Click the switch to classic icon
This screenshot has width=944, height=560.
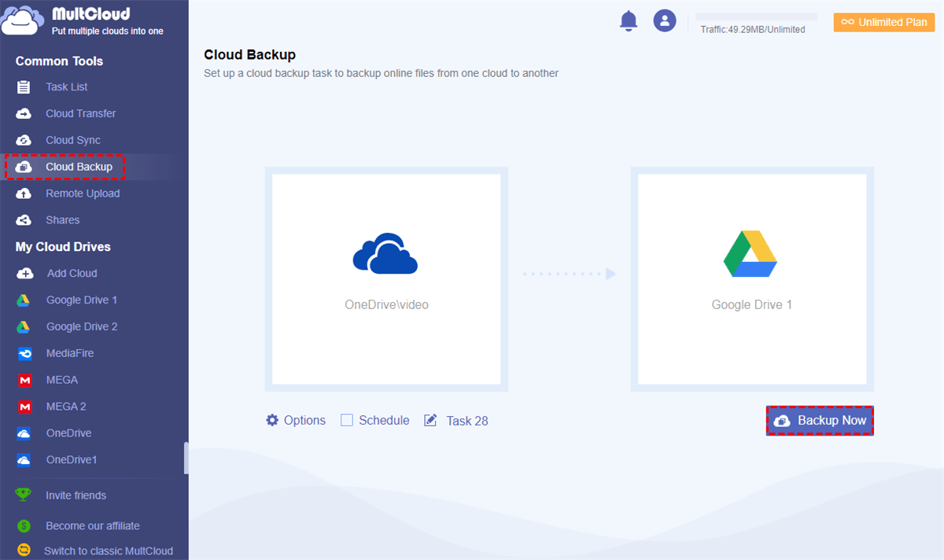(x=24, y=550)
